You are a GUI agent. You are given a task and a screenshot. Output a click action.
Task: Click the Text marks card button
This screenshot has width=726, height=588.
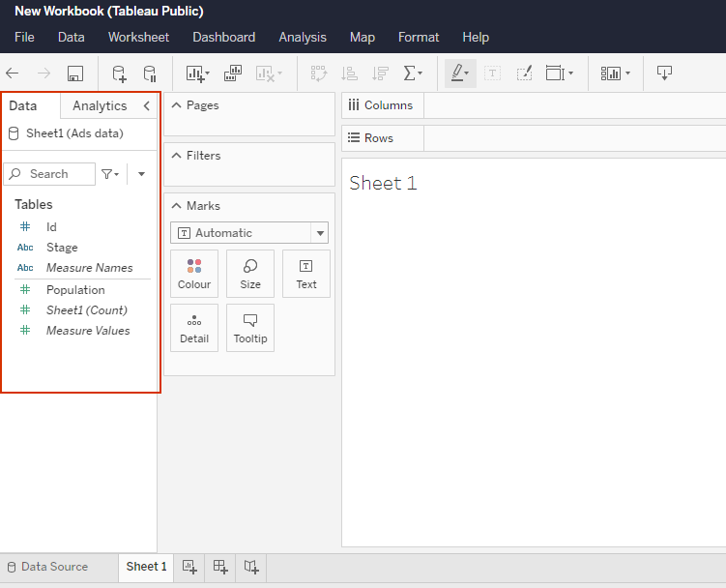306,274
